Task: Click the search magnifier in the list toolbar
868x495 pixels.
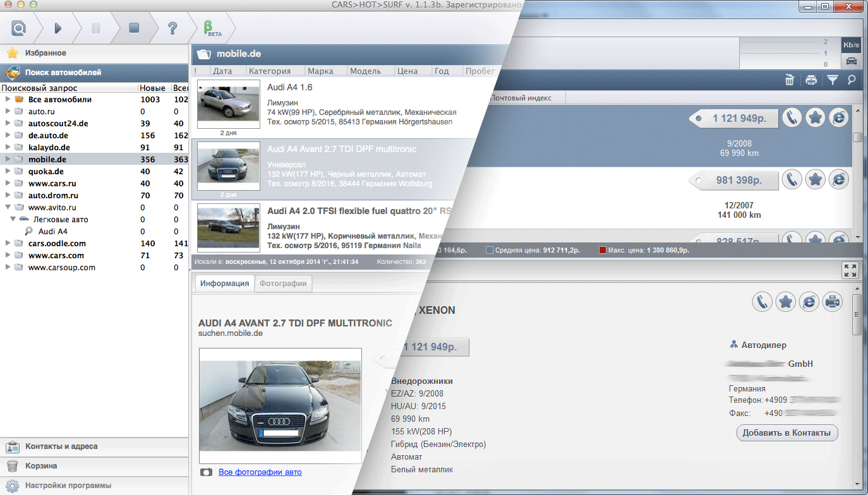Action: point(852,80)
